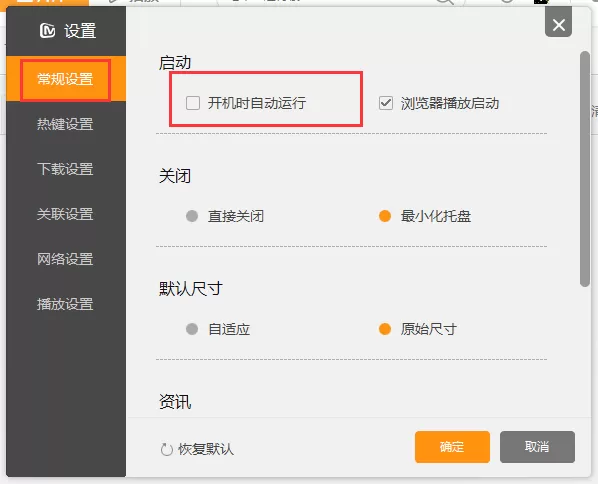Image resolution: width=598 pixels, height=484 pixels.
Task: Enable 开机时自动运行 checkbox
Action: [x=193, y=103]
